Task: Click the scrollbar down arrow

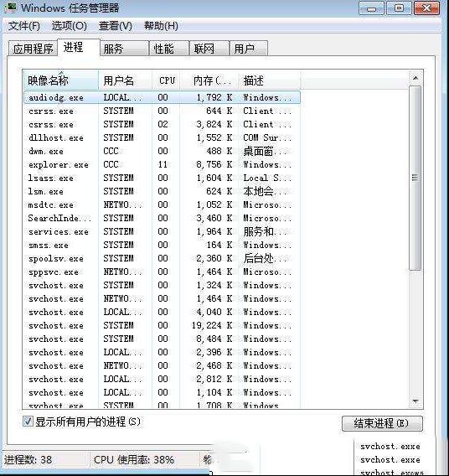Action: [415, 401]
